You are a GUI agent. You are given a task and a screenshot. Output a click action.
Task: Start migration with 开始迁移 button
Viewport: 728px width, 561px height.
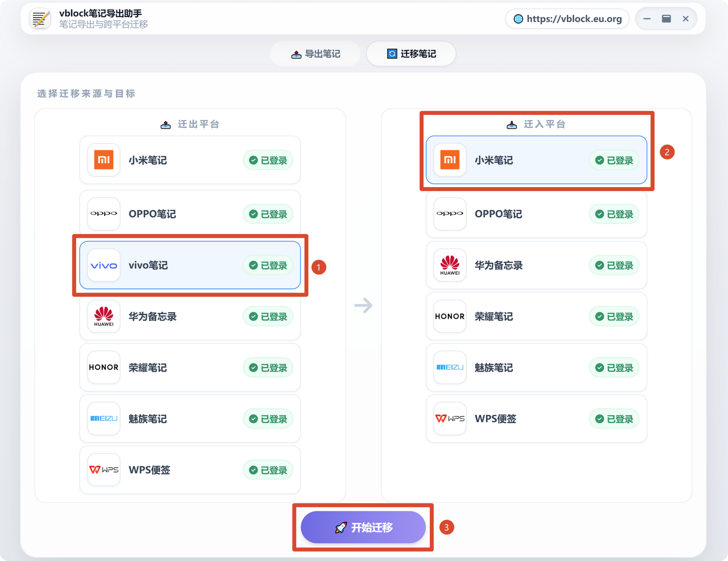[363, 527]
